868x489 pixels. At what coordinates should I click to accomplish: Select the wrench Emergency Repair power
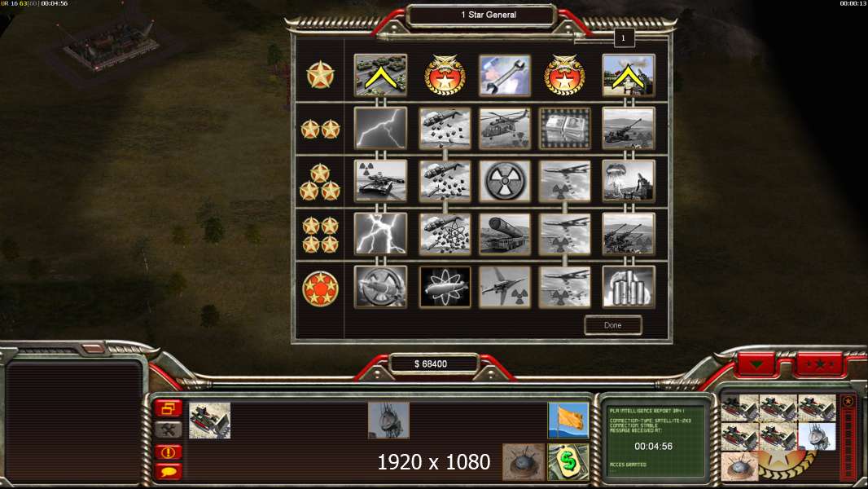coord(504,75)
